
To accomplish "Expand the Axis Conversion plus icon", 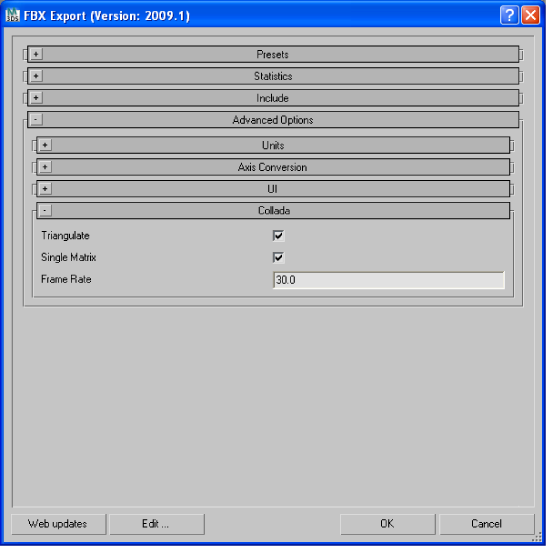I will (45, 167).
